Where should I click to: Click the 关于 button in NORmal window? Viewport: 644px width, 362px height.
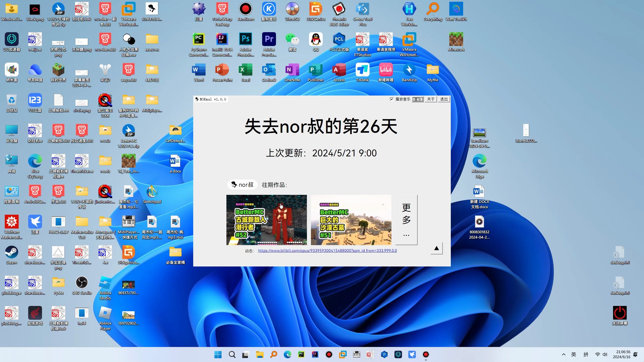click(x=431, y=99)
